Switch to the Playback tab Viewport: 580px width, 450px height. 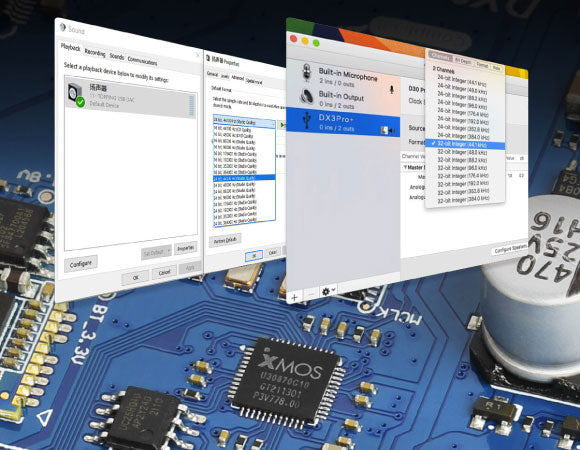click(x=70, y=47)
